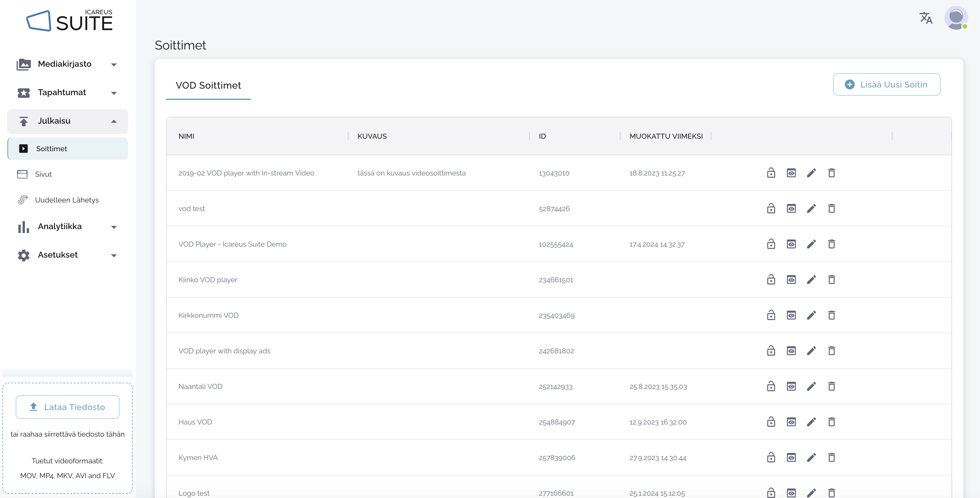Preview the VOD Player - Icareus Suite Demo
The width and height of the screenshot is (980, 498).
pos(791,244)
